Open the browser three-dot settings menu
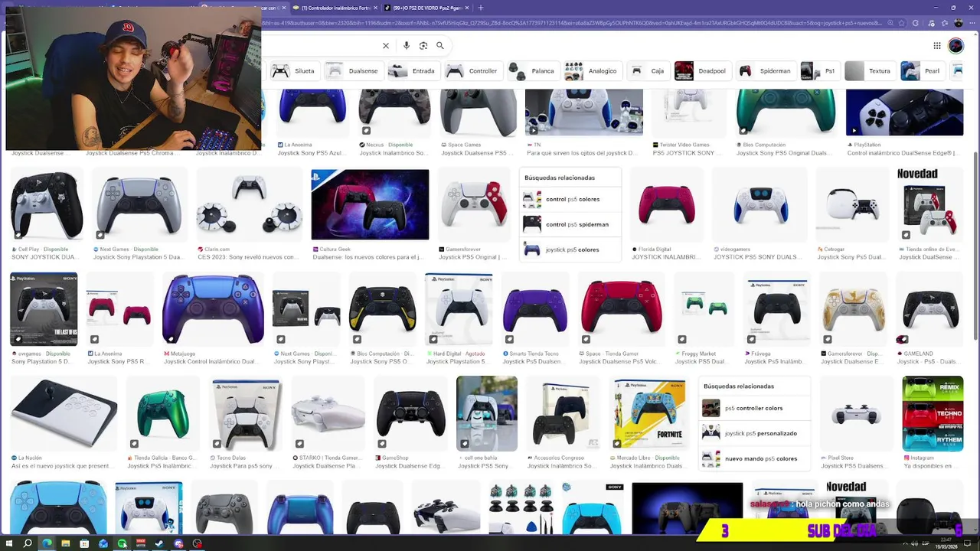The height and width of the screenshot is (551, 980). click(972, 23)
